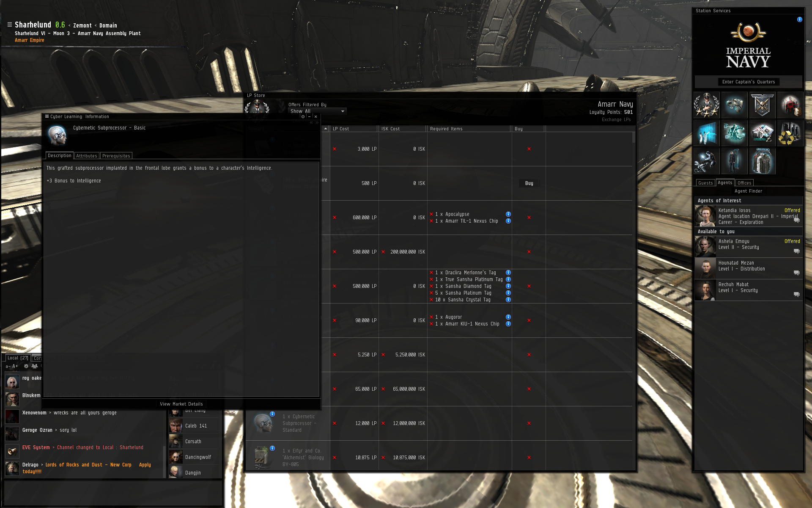Click the info icon beside Draclira Merlonne's Tag

click(508, 273)
